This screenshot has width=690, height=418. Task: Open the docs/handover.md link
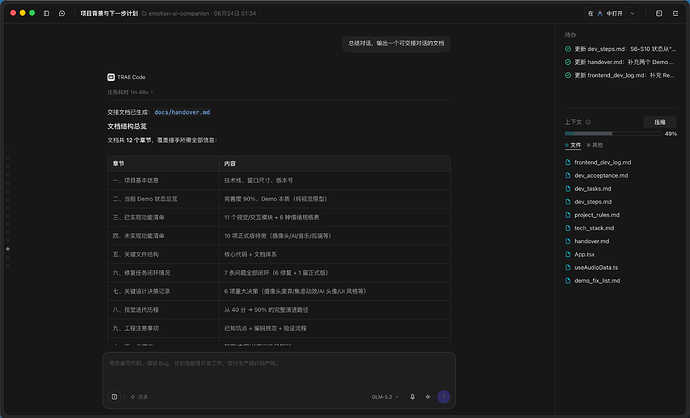click(x=182, y=113)
